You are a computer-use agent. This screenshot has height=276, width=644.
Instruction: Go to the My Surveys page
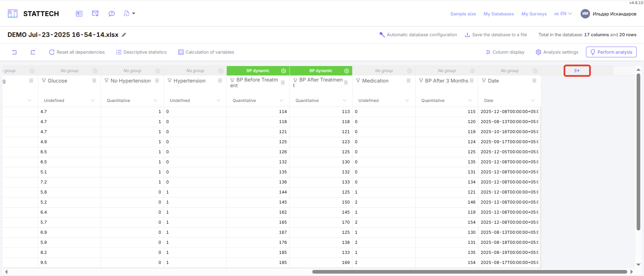[534, 14]
